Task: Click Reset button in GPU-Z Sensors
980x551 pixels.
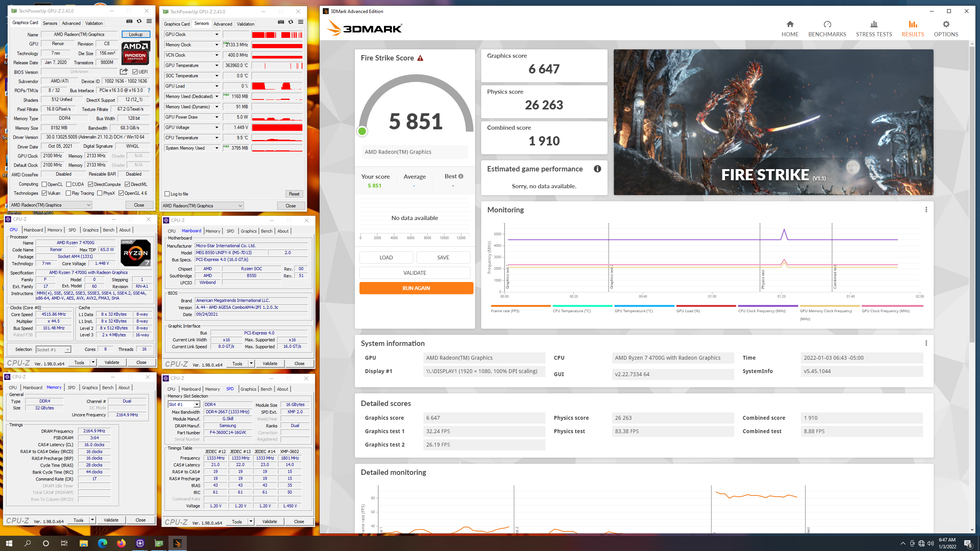Action: click(294, 194)
